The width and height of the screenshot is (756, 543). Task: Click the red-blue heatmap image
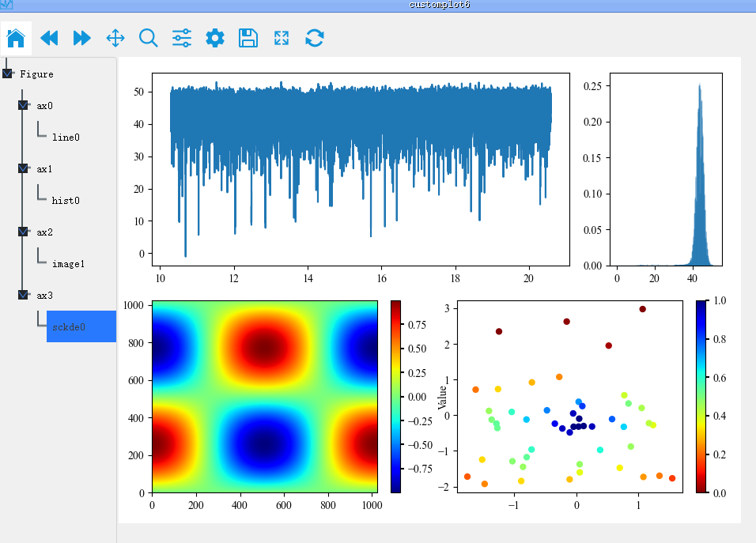pyautogui.click(x=265, y=397)
